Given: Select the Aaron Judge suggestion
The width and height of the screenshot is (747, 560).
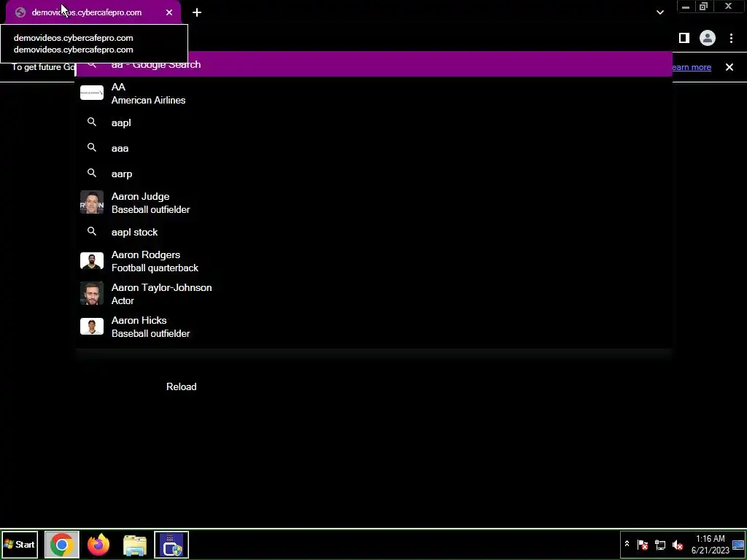Looking at the screenshot, I should click(374, 203).
